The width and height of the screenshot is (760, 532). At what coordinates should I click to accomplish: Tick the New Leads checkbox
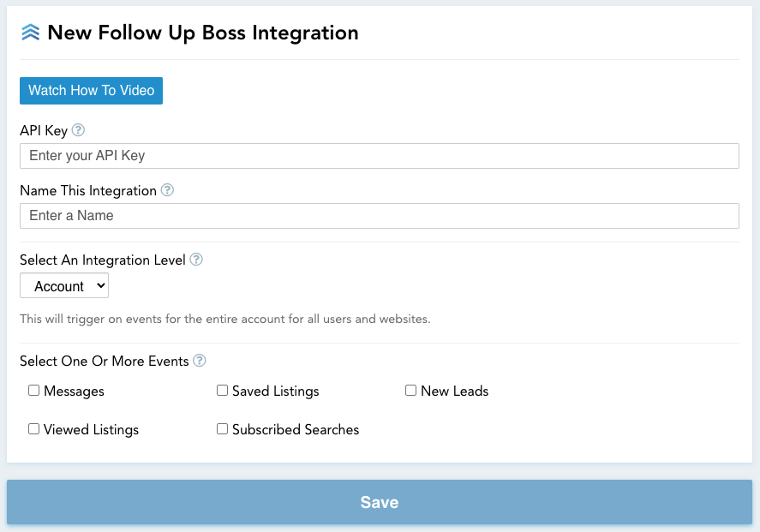[x=410, y=390]
